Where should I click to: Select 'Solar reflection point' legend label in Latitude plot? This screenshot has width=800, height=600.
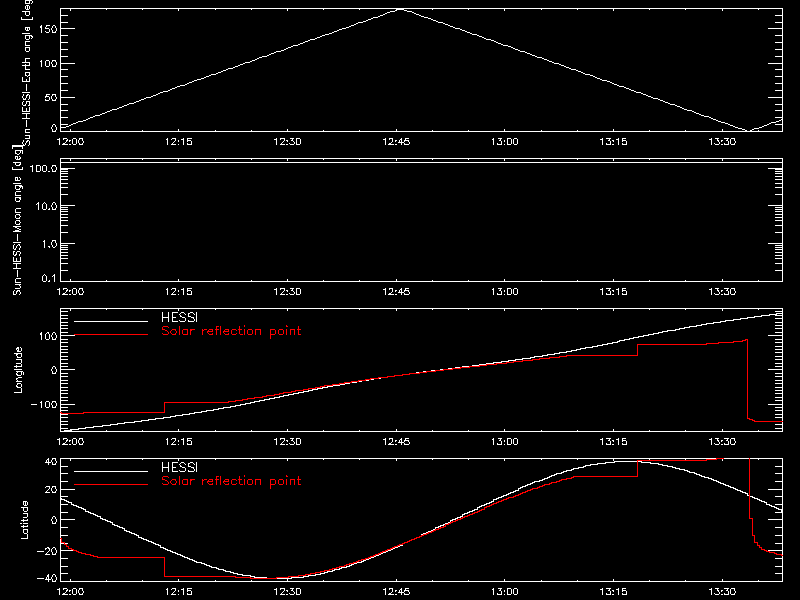click(231, 481)
